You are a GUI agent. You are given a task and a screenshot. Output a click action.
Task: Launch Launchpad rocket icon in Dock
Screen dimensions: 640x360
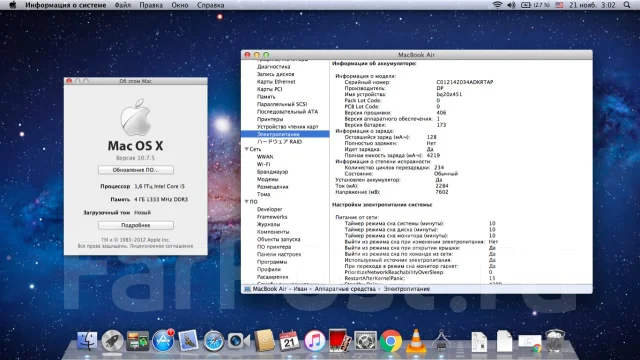pyautogui.click(x=112, y=341)
